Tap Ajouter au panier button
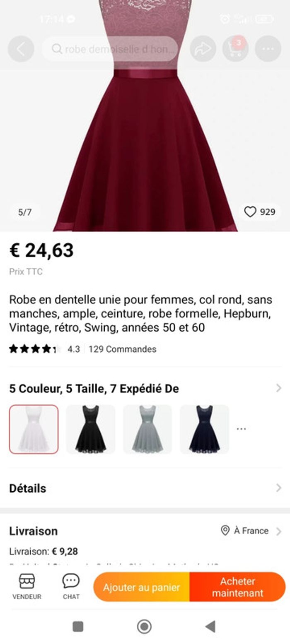290x644 pixels. [x=141, y=587]
